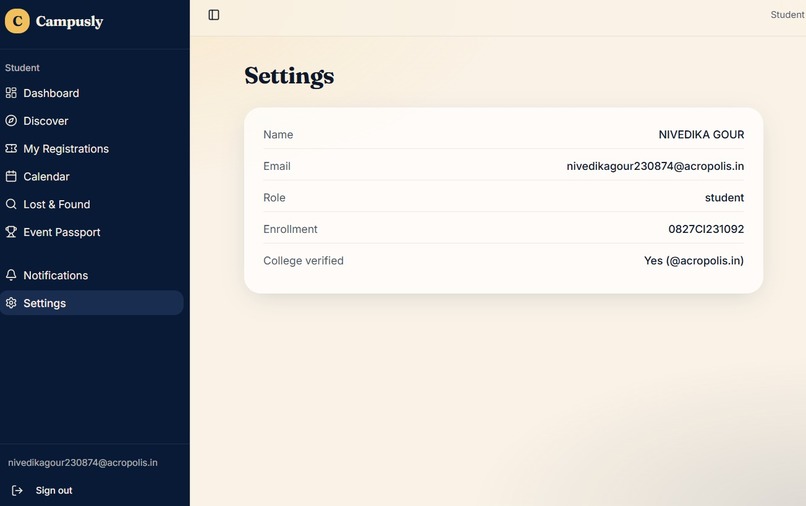Screen dimensions: 806x506
Task: Click the Campusly brand name
Action: pyautogui.click(x=69, y=21)
